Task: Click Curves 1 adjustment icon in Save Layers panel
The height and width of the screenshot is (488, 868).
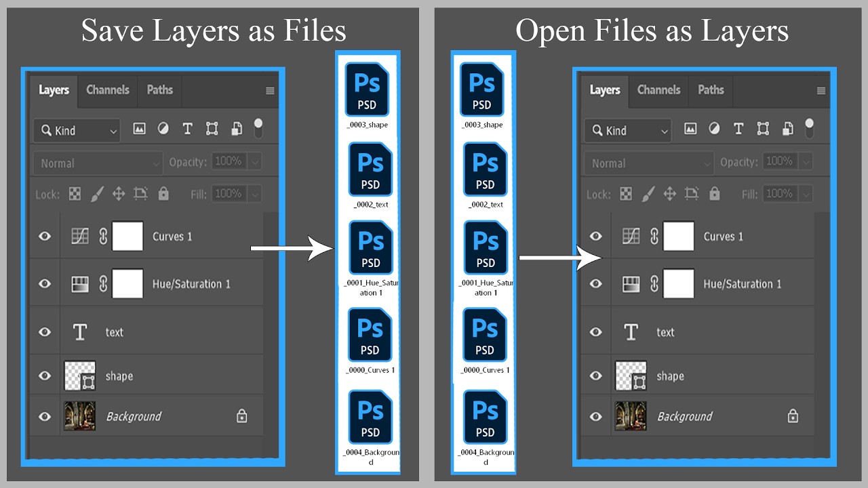Action: click(80, 237)
